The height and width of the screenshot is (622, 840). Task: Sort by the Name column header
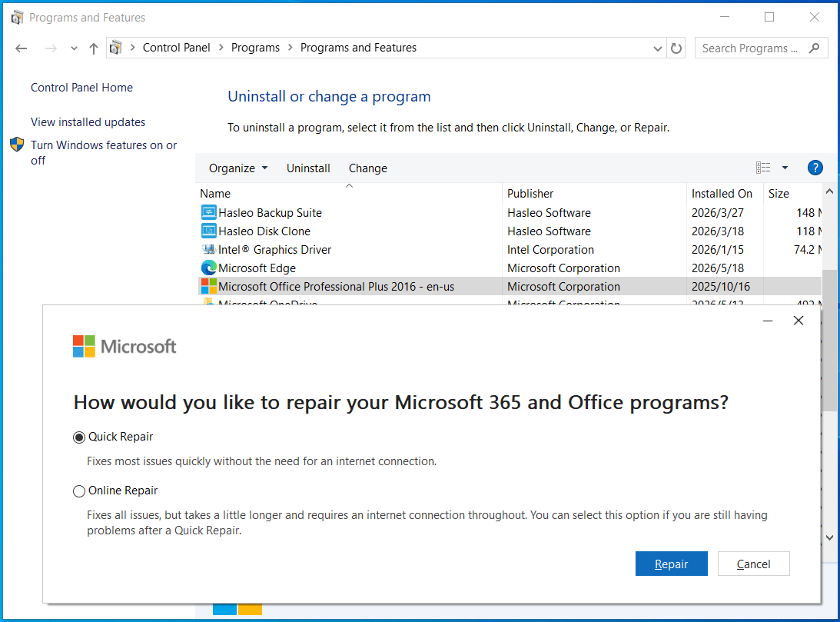pyautogui.click(x=349, y=194)
